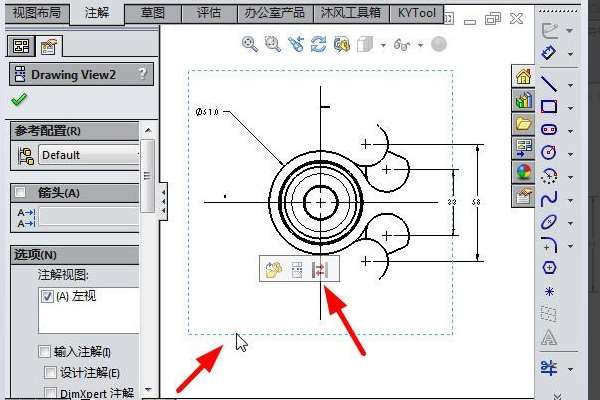
Task: Click the first icon in context popup toolbar
Action: point(273,269)
